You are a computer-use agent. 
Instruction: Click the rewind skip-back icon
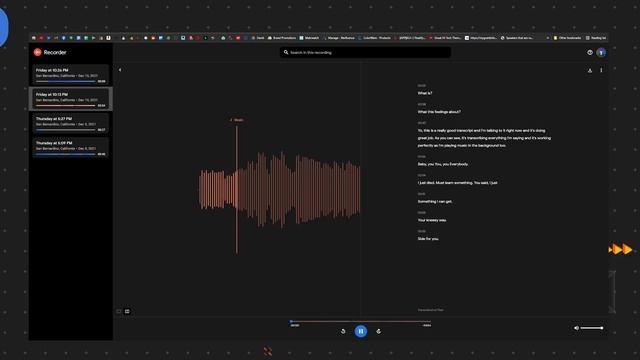[343, 331]
